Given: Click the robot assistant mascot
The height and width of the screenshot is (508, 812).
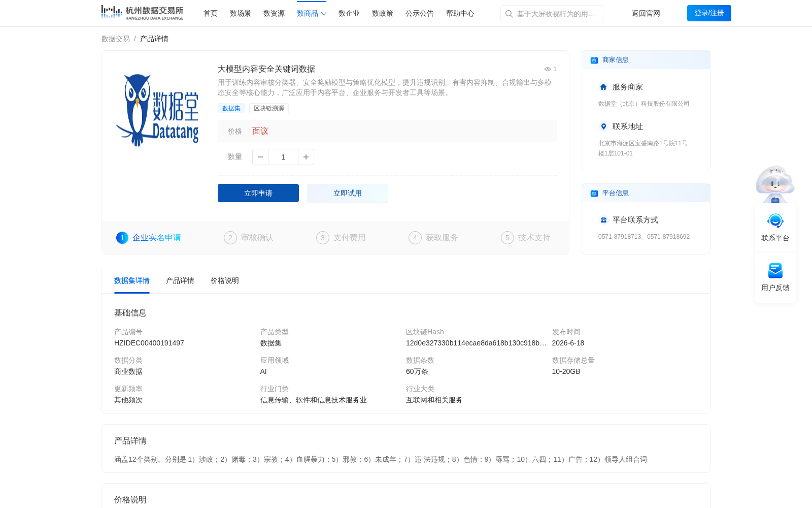Looking at the screenshot, I should point(775,184).
